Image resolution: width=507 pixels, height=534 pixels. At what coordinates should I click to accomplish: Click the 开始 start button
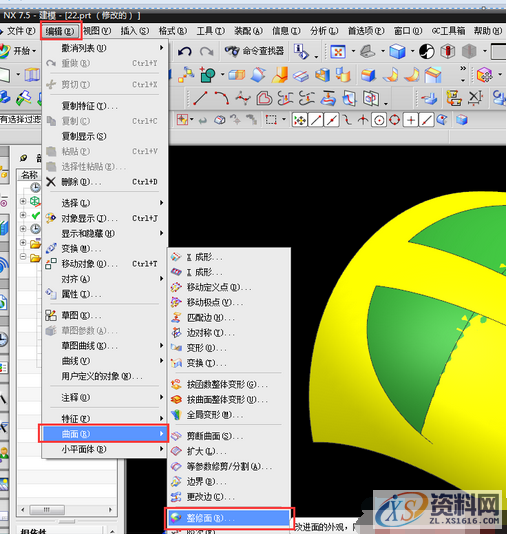pyautogui.click(x=19, y=51)
